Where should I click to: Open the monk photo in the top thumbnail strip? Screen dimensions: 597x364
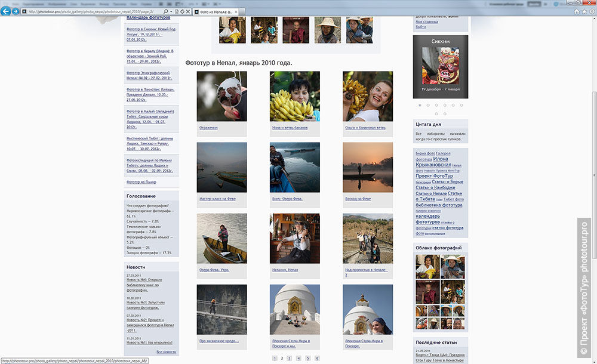click(x=296, y=30)
